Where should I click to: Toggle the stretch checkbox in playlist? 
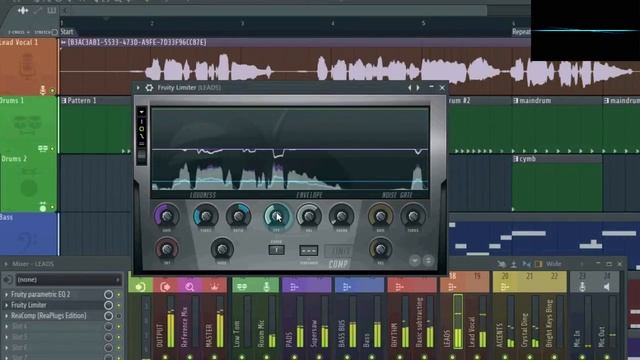click(x=55, y=32)
